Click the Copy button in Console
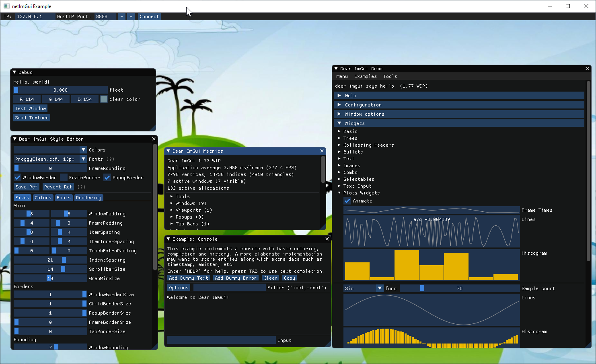This screenshot has width=596, height=364. pos(290,278)
